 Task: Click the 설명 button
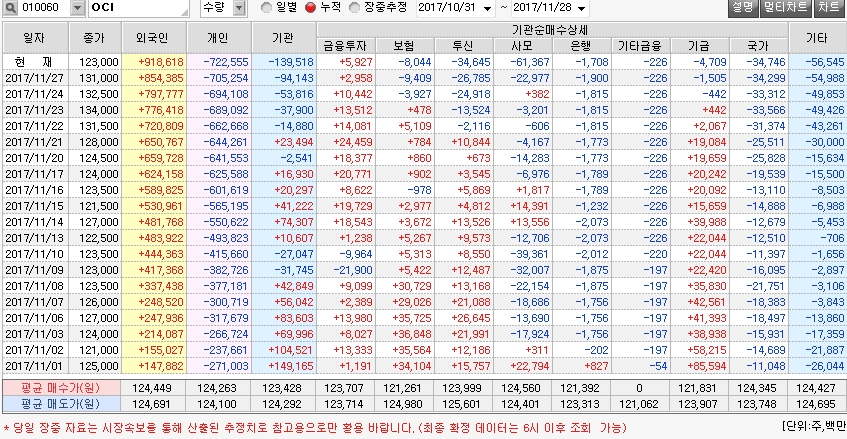[742, 7]
